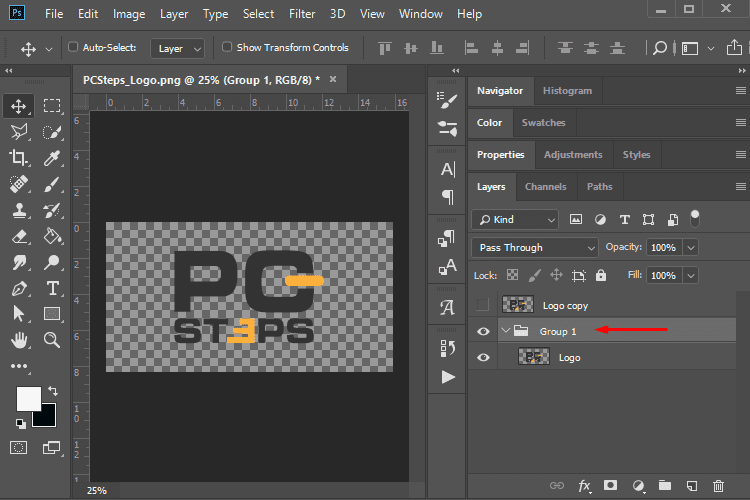The width and height of the screenshot is (750, 500).
Task: Select the Polygonal Lasso tool
Action: click(x=19, y=132)
